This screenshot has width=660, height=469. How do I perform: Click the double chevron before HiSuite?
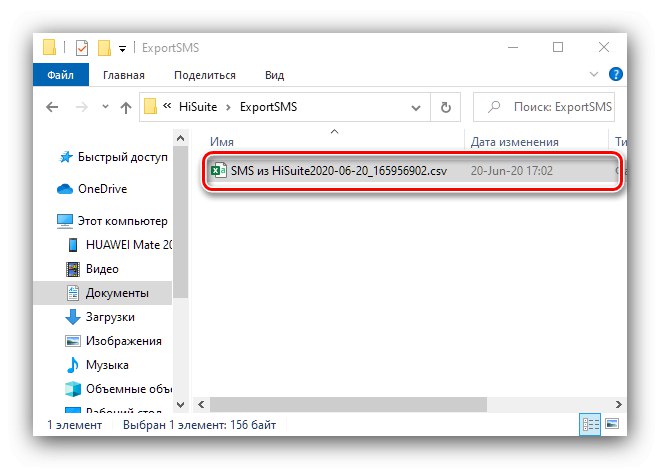(167, 106)
